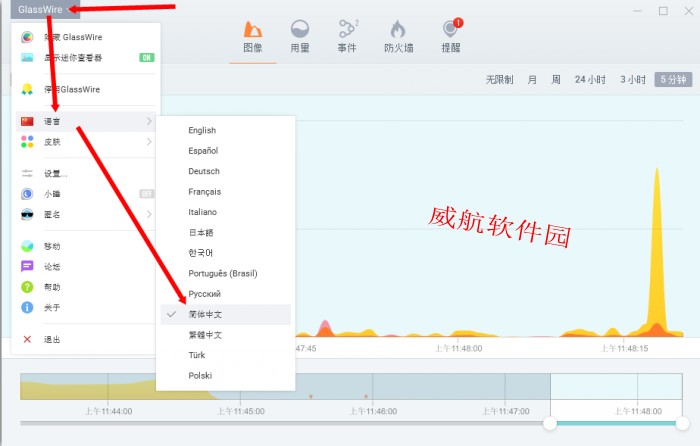Screen dimensions: 700x446
Task: Click the 帮助 question mark icon
Action: tap(28, 287)
